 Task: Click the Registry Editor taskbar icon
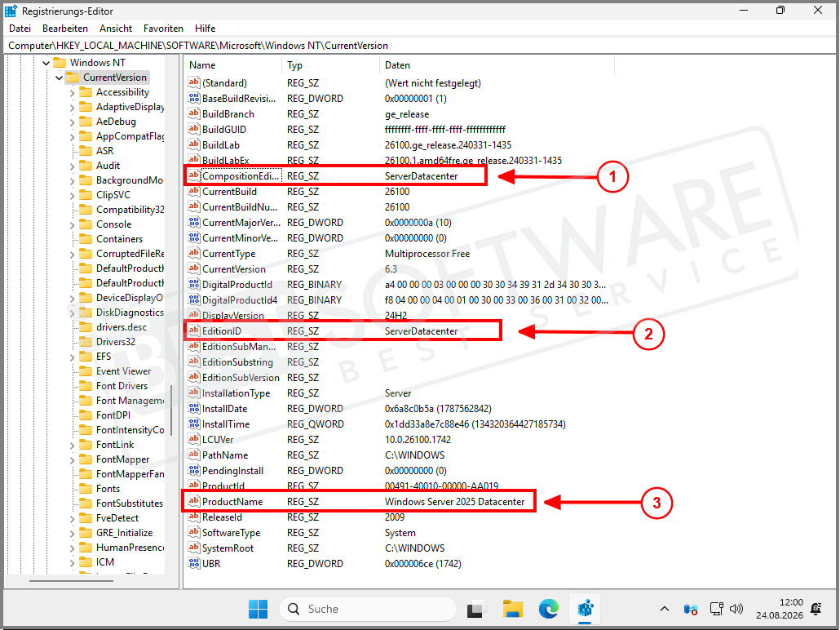pyautogui.click(x=585, y=609)
